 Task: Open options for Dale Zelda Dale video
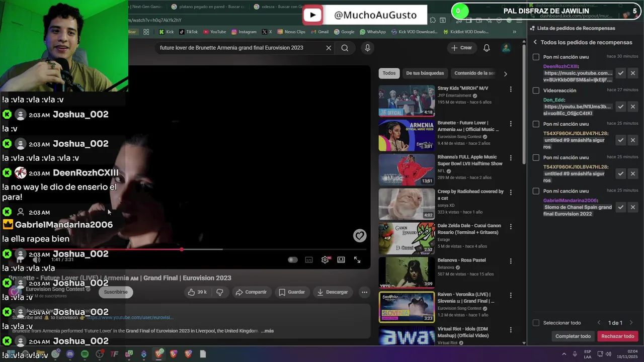pos(511,227)
